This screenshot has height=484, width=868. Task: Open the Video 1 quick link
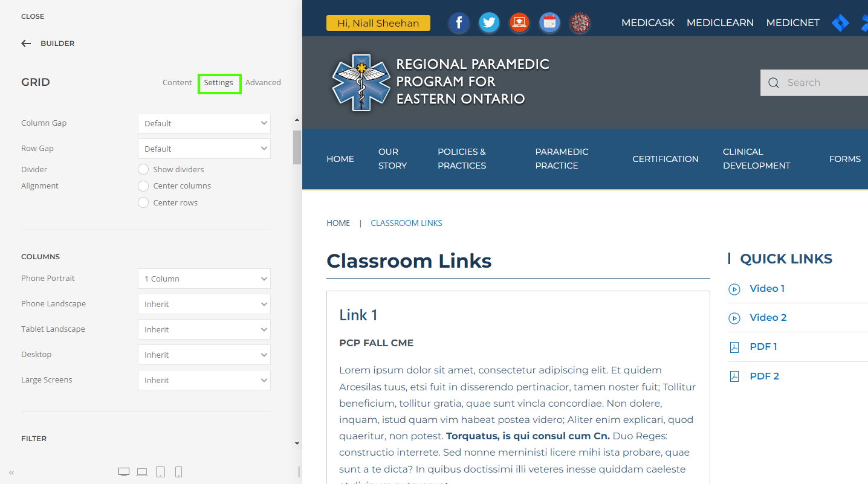point(767,289)
